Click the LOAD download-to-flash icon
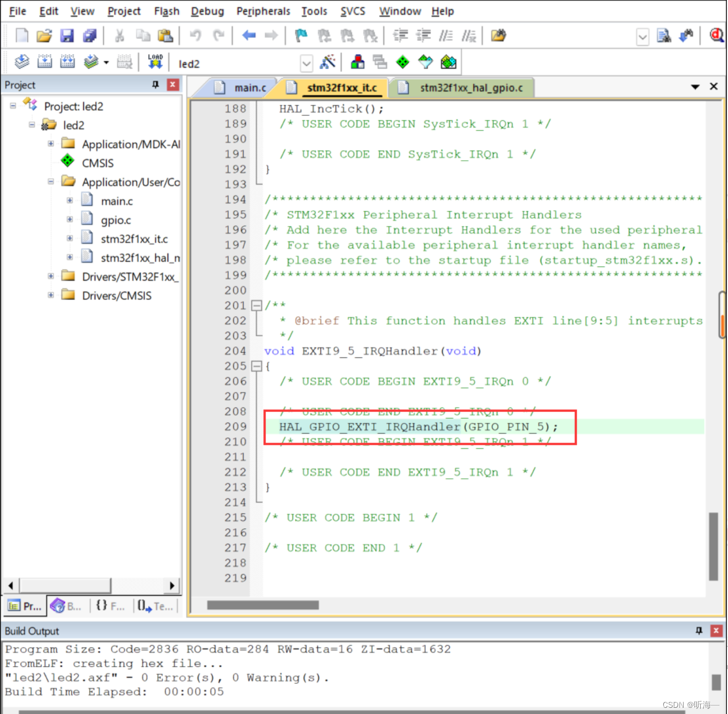The height and width of the screenshot is (714, 728). click(x=155, y=61)
